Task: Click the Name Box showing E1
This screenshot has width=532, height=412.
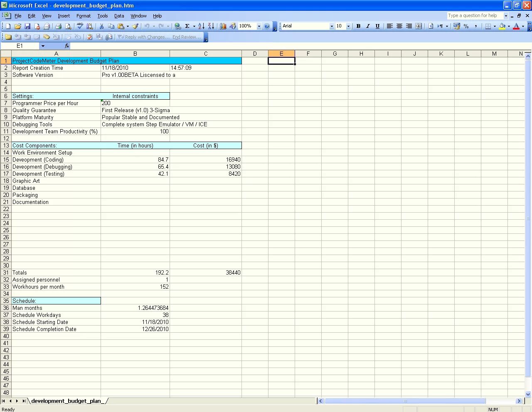Action: [x=20, y=46]
